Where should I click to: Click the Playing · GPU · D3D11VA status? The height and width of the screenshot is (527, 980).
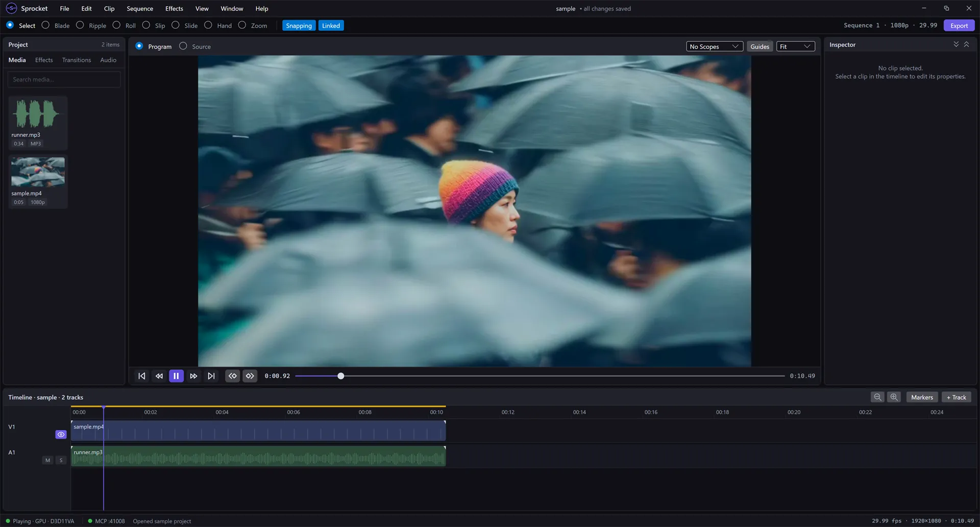[x=40, y=521]
